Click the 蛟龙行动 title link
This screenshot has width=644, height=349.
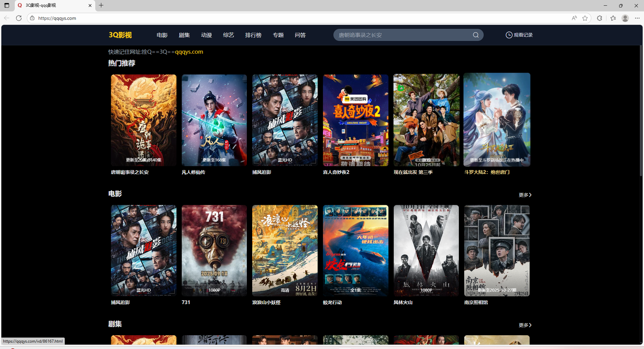(332, 302)
